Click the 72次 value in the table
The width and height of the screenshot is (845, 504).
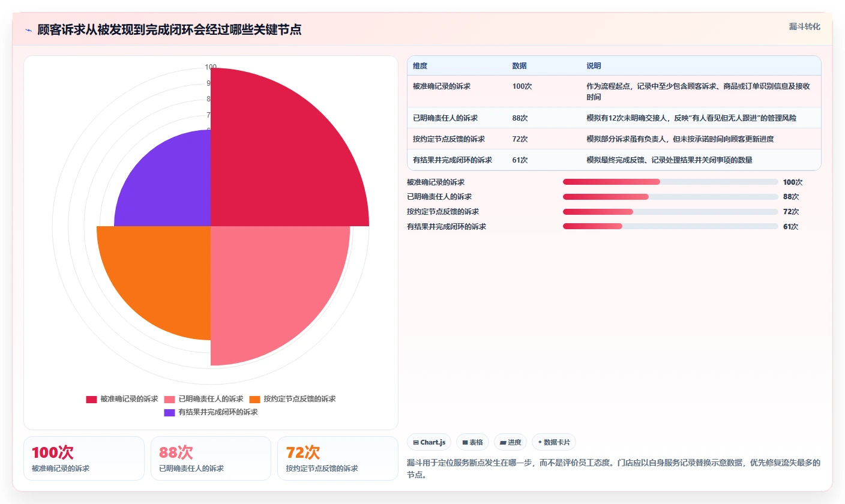click(x=520, y=139)
